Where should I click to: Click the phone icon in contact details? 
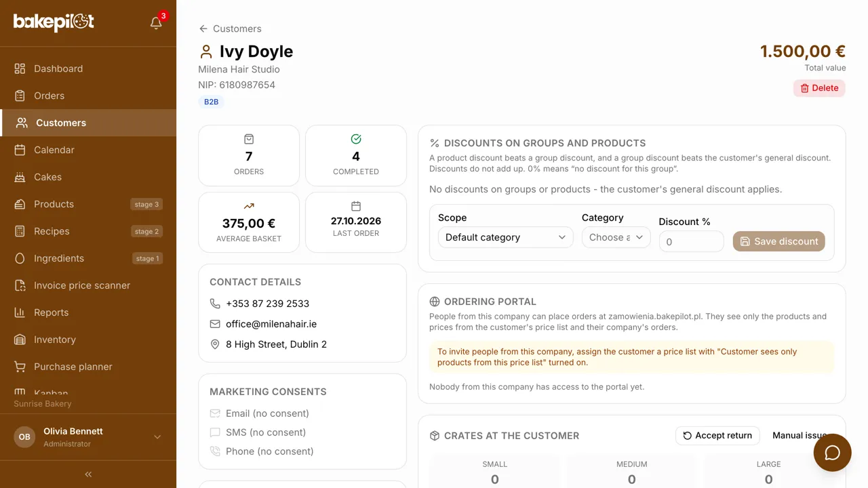click(x=215, y=304)
